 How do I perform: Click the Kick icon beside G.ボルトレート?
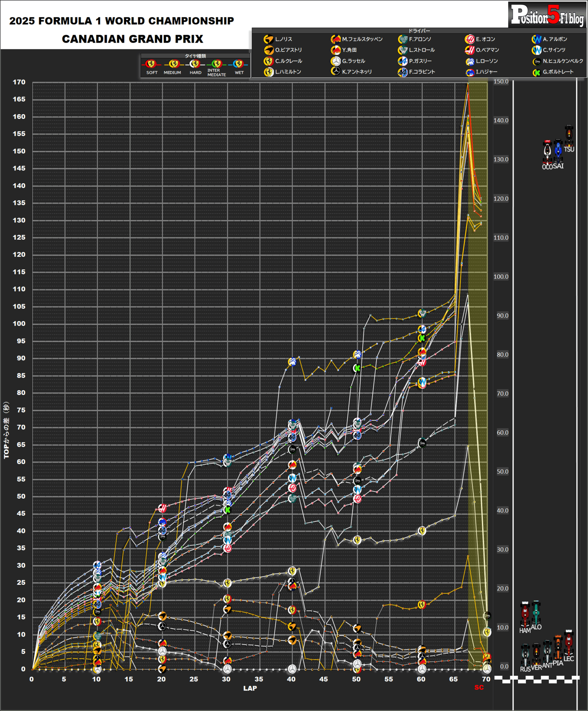tap(537, 72)
